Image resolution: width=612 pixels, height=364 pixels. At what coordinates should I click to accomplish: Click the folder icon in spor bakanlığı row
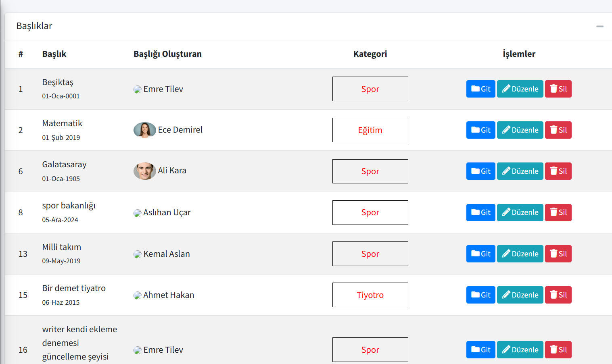click(x=476, y=212)
